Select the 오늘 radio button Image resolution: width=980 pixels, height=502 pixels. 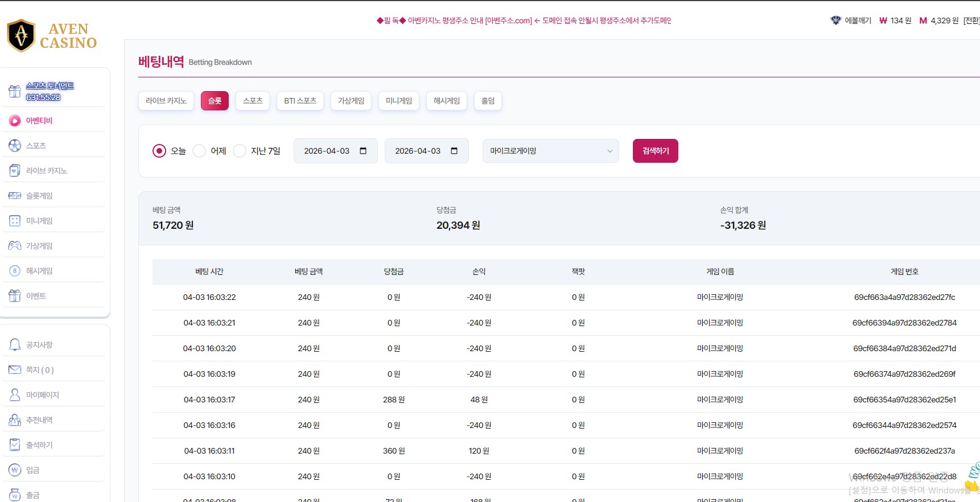pyautogui.click(x=159, y=151)
